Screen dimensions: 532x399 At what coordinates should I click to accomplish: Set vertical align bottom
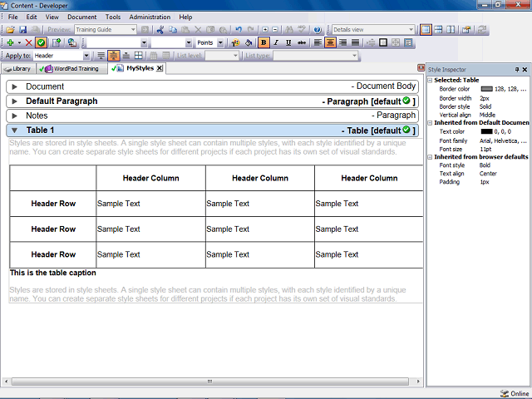pyautogui.click(x=126, y=56)
